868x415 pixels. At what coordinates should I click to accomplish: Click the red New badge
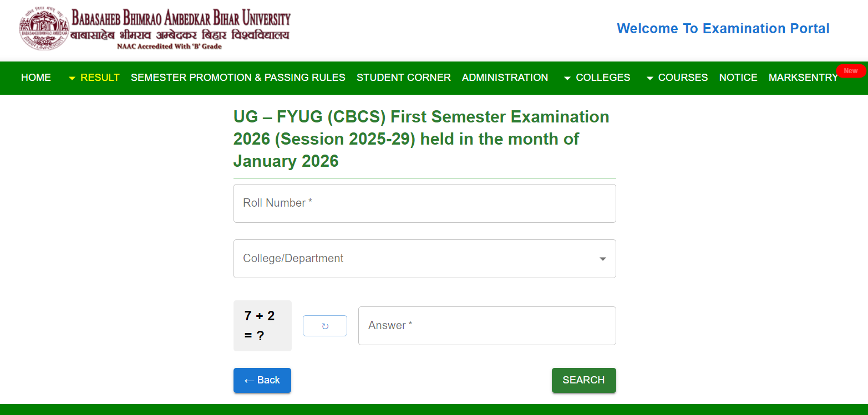pyautogui.click(x=850, y=71)
